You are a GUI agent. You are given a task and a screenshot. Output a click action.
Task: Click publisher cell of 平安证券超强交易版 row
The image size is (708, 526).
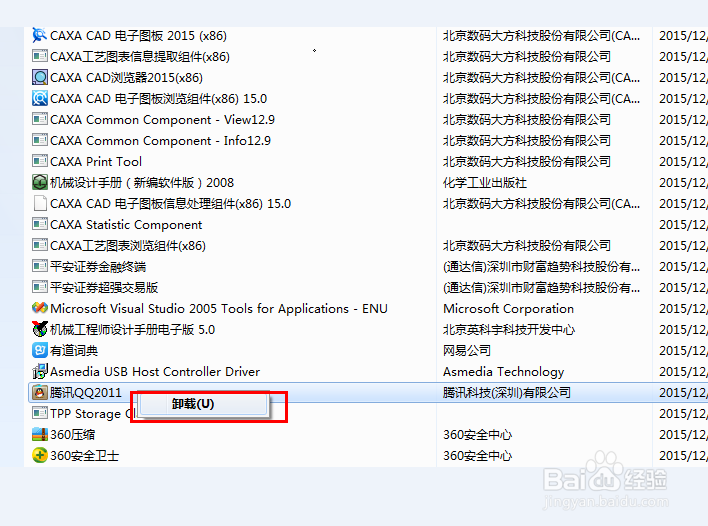(541, 288)
